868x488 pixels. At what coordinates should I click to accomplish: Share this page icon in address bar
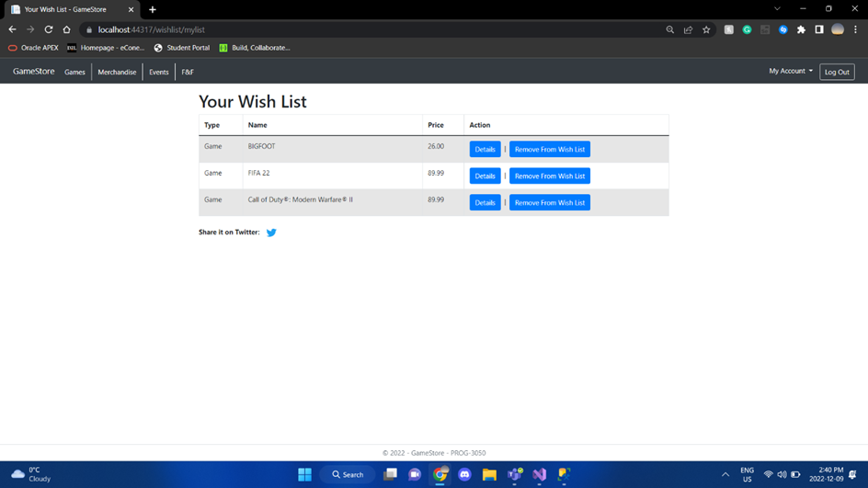tap(688, 30)
